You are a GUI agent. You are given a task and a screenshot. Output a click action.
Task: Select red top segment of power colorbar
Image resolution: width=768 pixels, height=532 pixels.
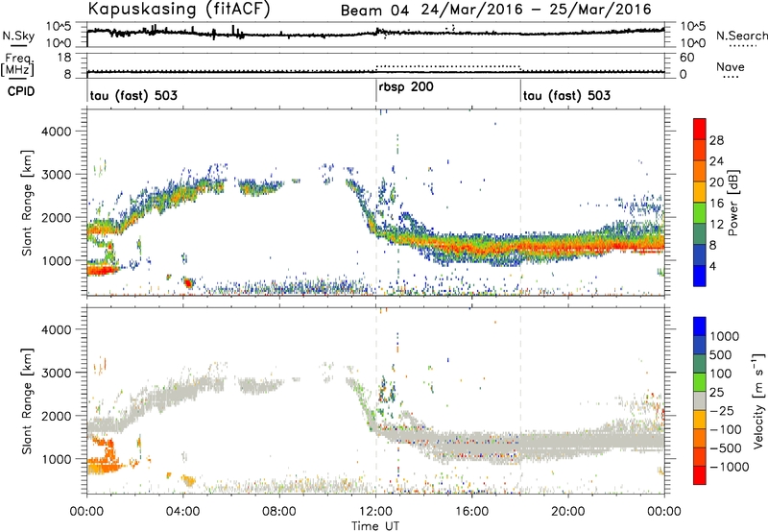pos(700,129)
